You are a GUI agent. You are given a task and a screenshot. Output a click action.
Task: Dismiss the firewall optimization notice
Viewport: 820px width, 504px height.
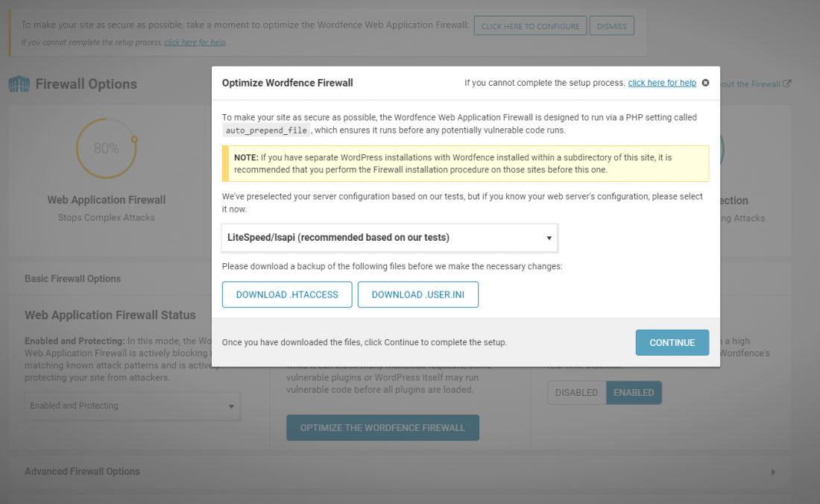(612, 25)
